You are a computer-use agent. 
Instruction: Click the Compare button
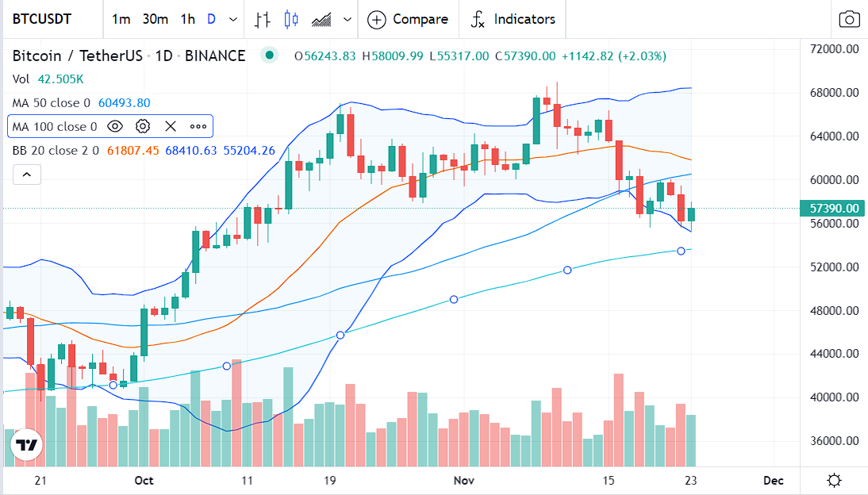408,19
